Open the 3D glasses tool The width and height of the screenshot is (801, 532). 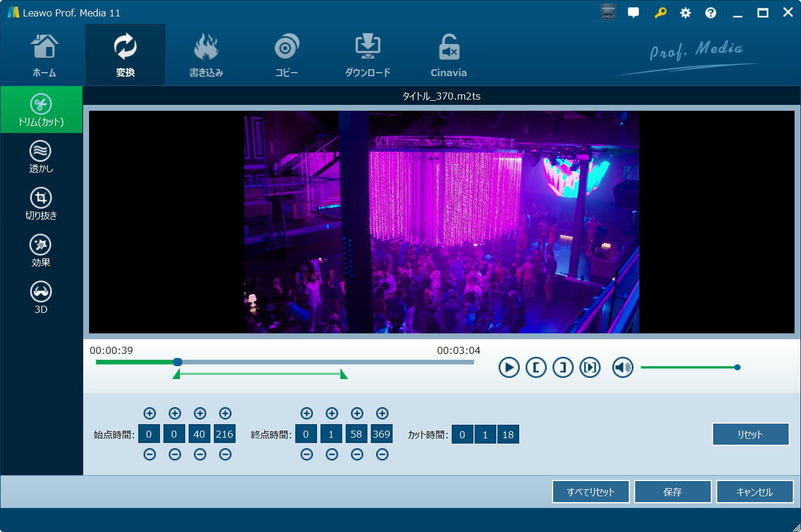(x=41, y=298)
